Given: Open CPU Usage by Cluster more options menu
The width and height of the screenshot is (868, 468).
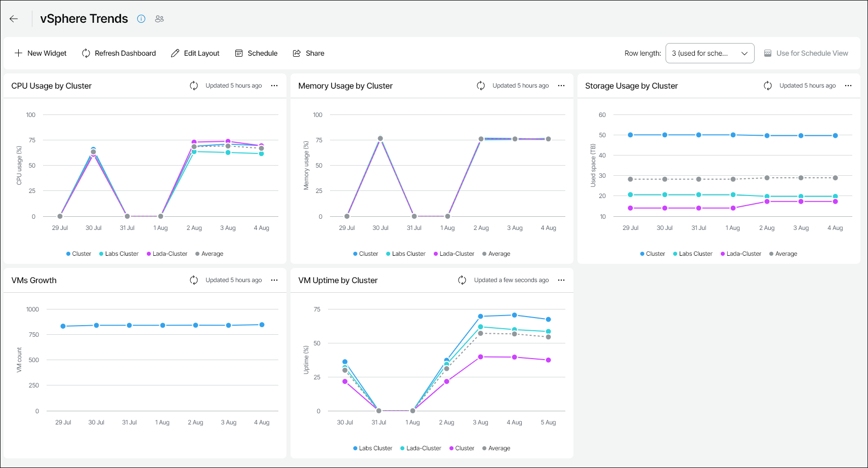Looking at the screenshot, I should [x=274, y=86].
